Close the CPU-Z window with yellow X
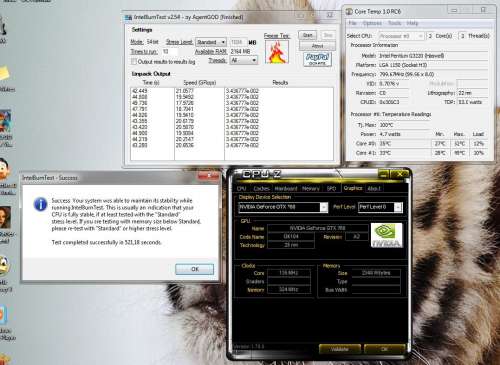This screenshot has height=365, width=500. coord(400,174)
